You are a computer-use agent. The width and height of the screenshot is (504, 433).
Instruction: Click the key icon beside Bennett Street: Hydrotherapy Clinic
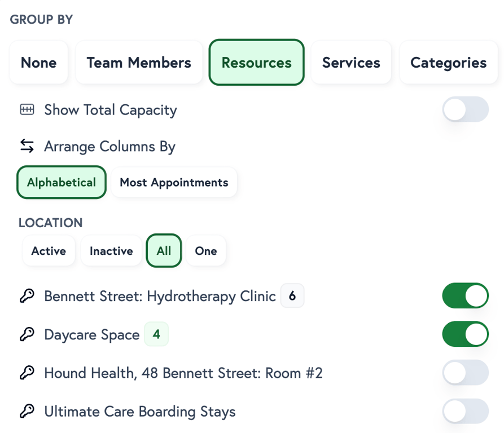(27, 295)
